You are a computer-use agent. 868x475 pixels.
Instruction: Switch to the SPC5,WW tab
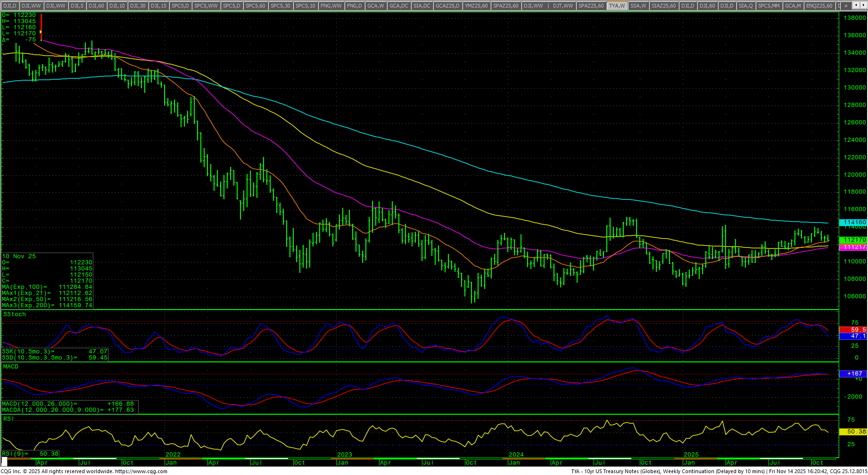click(206, 6)
